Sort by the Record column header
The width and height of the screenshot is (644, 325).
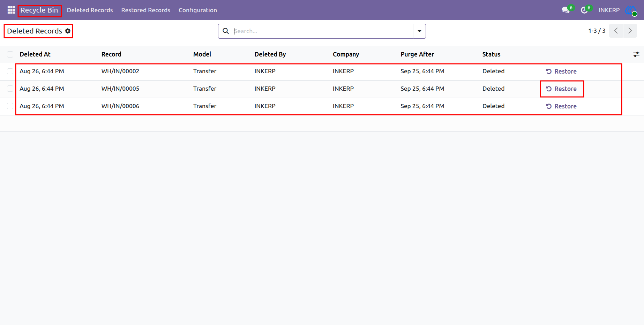111,54
